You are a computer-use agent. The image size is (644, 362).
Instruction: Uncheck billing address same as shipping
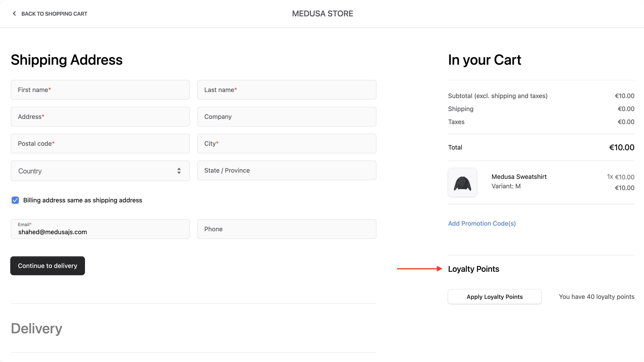(15, 200)
